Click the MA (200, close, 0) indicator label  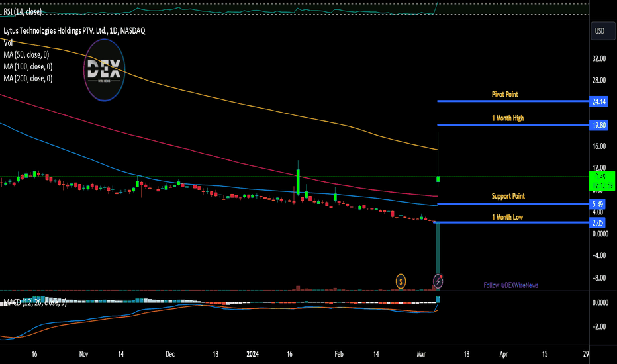tap(28, 79)
